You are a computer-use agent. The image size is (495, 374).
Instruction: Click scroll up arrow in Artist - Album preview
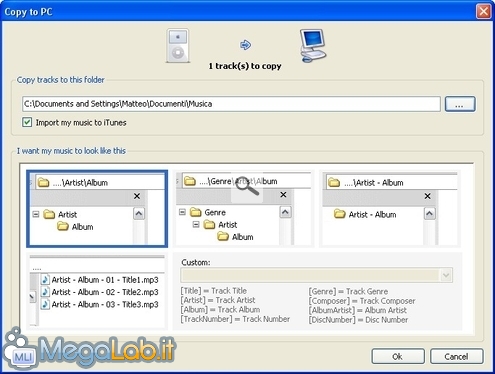[430, 213]
